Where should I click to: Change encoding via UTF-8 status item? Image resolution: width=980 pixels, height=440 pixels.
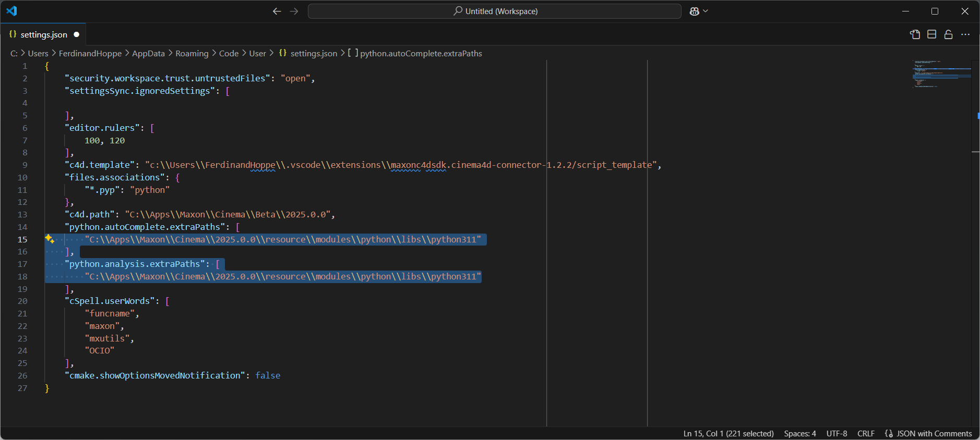(837, 434)
